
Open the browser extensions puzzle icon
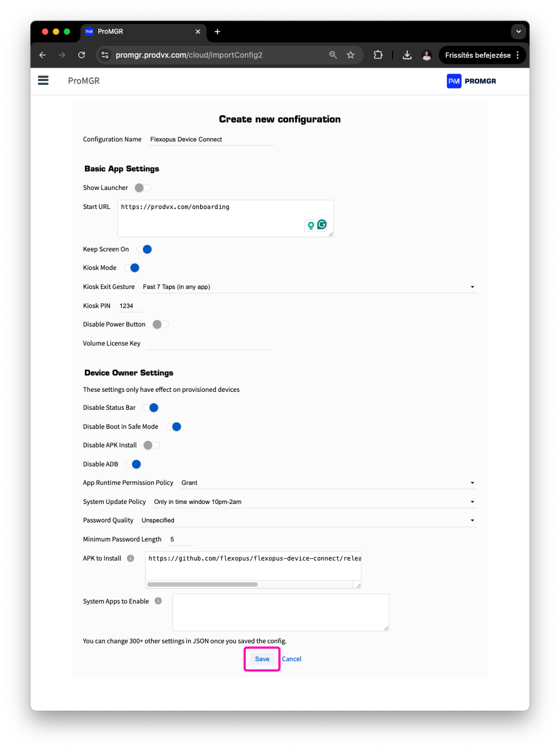[x=378, y=55]
